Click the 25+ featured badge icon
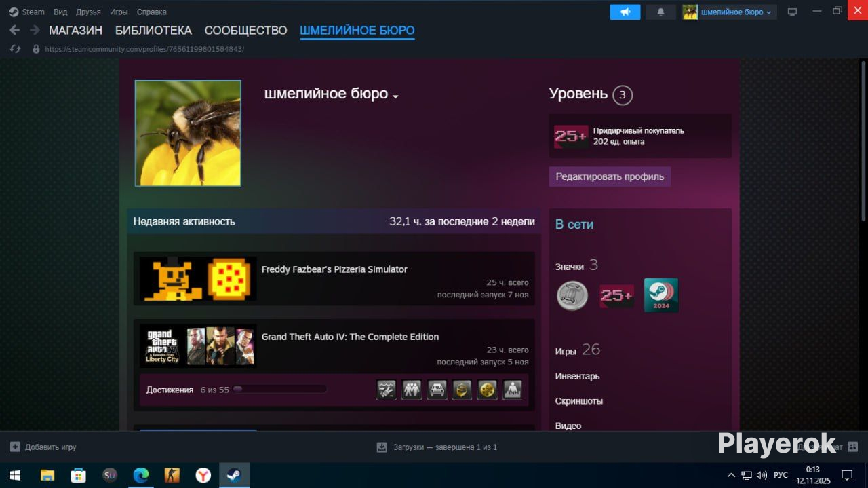Image resolution: width=868 pixels, height=488 pixels. 571,136
